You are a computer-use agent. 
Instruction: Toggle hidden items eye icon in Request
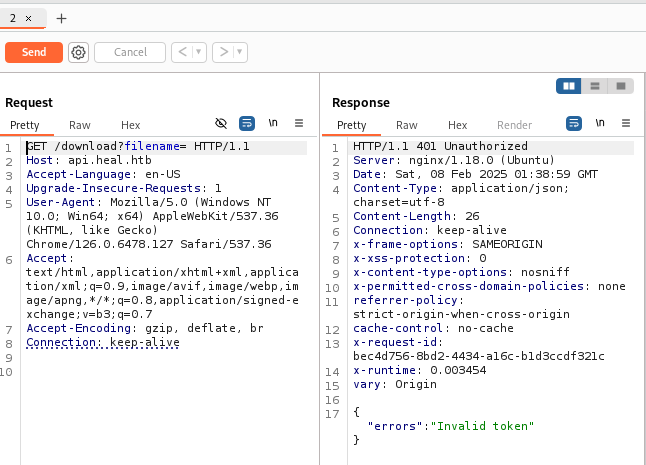point(221,123)
